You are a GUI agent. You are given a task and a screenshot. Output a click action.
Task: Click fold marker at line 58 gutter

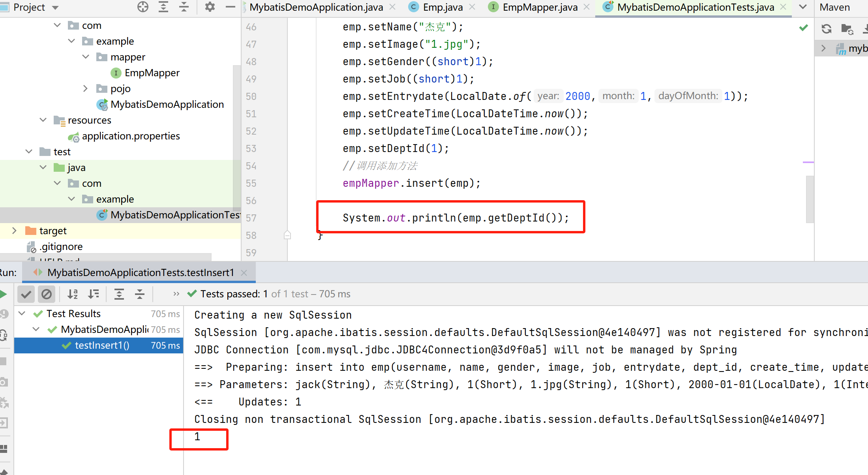[287, 235]
